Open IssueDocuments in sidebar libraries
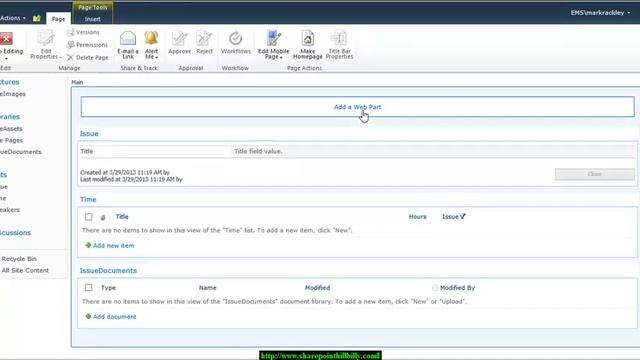 [21, 151]
